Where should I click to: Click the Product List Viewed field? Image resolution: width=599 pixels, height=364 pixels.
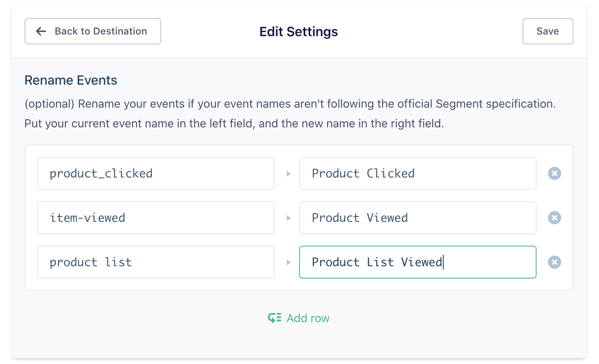pyautogui.click(x=417, y=262)
